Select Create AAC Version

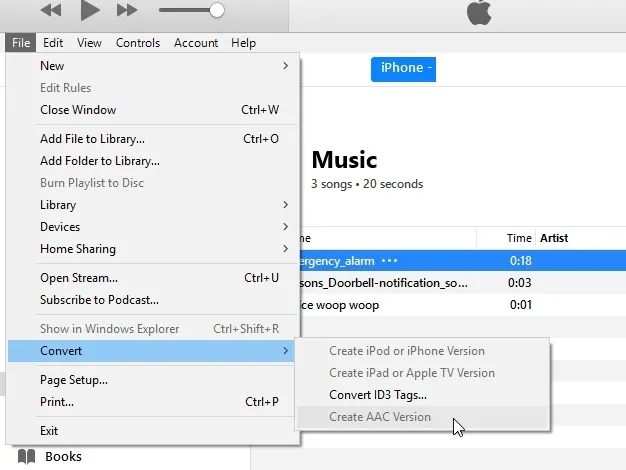point(422,417)
